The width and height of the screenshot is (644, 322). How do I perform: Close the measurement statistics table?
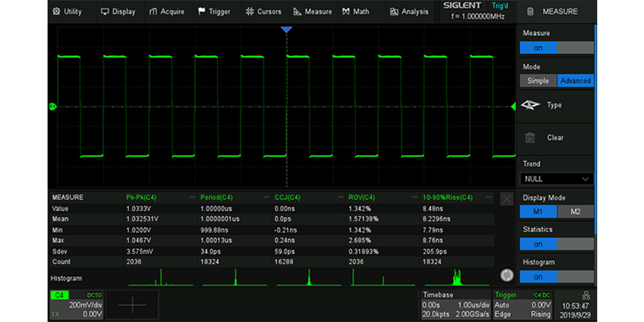coord(506,199)
